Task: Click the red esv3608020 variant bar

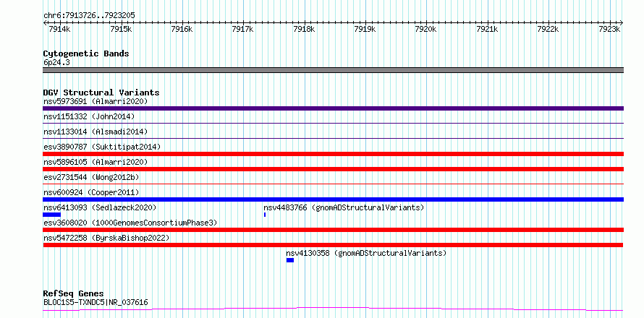Action: pyautogui.click(x=333, y=230)
